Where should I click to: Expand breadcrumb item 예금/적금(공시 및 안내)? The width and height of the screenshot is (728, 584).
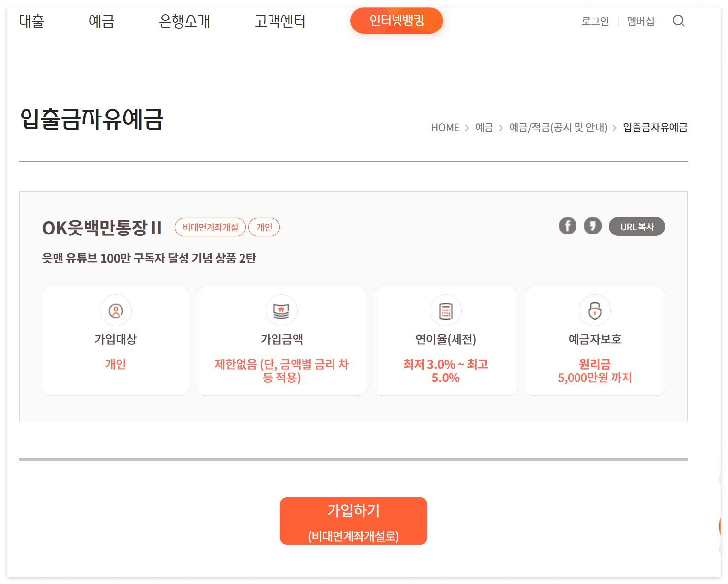click(558, 127)
